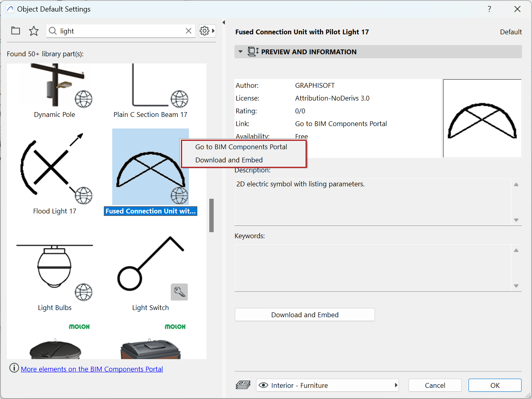532x399 pixels.
Task: Select the Light Switch library part
Action: (x=151, y=269)
